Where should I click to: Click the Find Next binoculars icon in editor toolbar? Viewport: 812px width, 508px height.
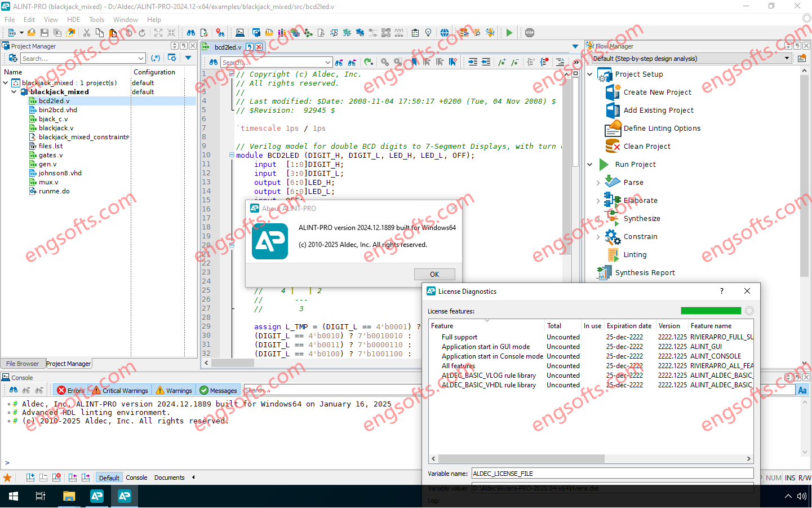coord(339,62)
